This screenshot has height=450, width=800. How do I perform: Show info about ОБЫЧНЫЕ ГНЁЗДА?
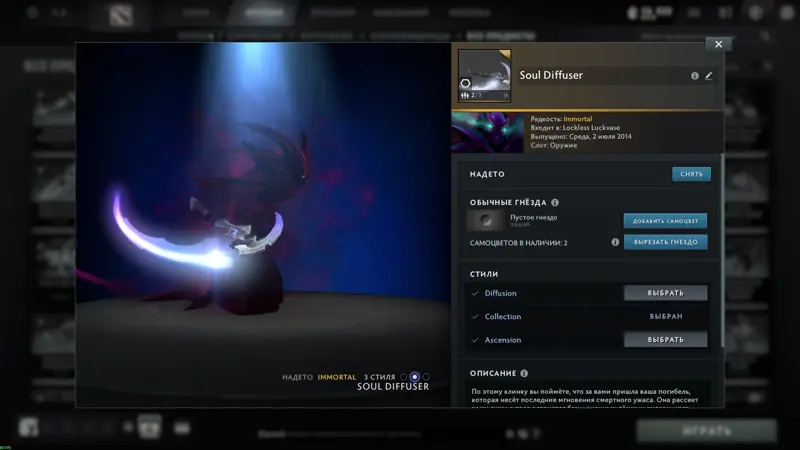(555, 203)
